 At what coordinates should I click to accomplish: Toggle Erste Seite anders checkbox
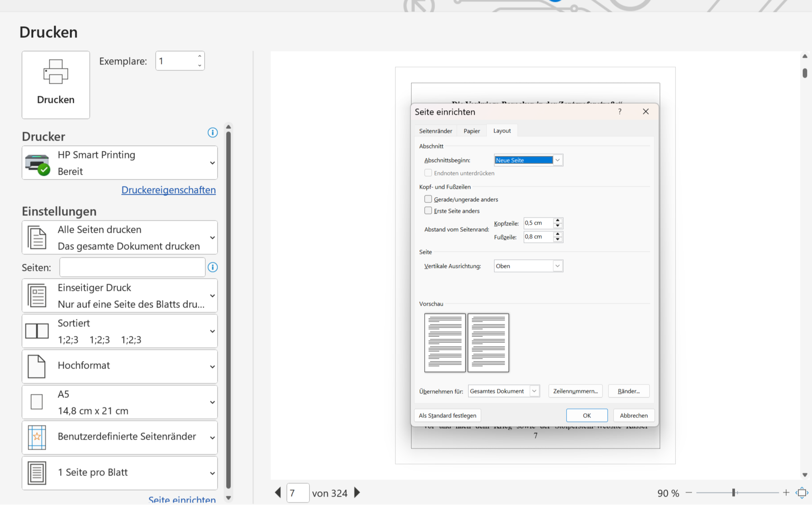428,211
